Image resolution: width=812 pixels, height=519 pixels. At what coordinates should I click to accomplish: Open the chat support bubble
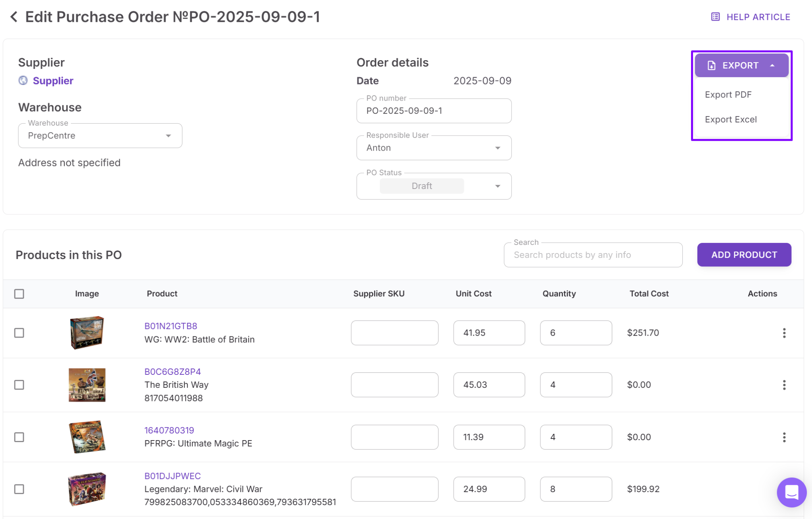pyautogui.click(x=791, y=492)
